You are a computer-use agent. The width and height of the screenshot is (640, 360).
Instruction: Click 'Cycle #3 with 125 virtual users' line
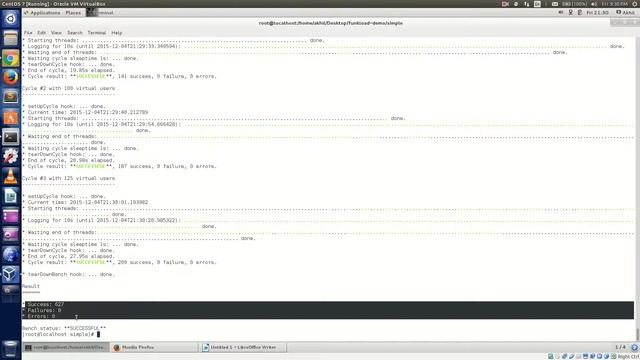click(69, 178)
